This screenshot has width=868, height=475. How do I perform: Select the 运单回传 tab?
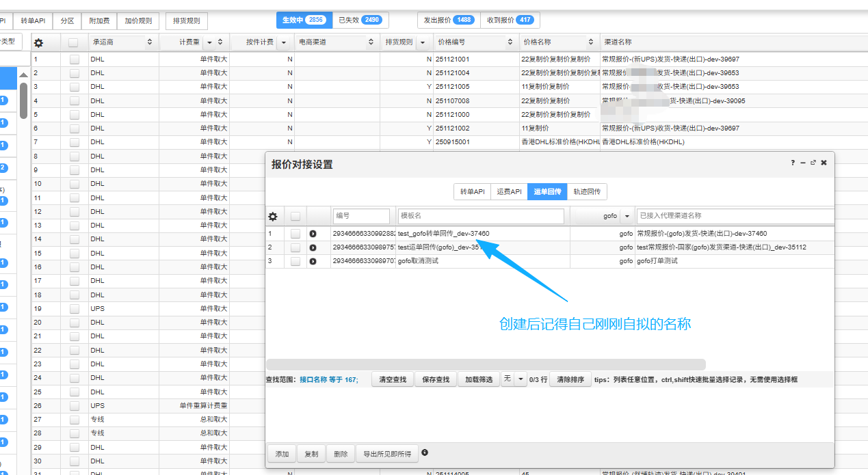point(547,192)
